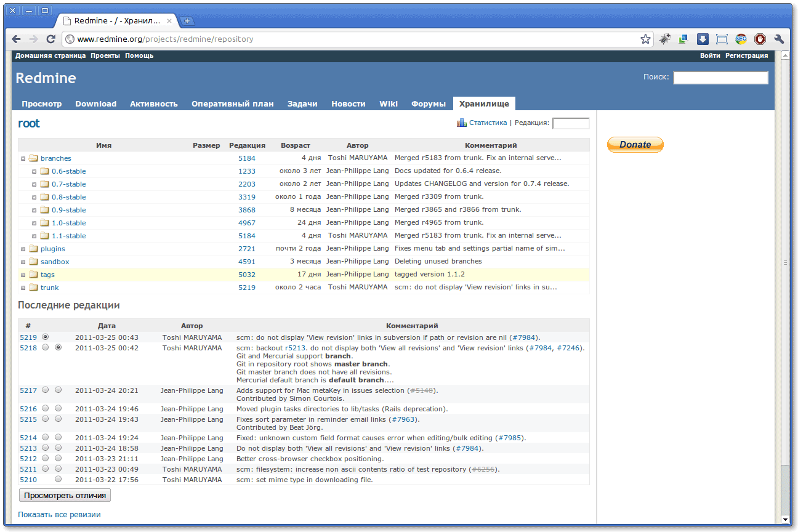Screen dimensions: 798x532
Task: Expand the plugins folder
Action: 23,249
